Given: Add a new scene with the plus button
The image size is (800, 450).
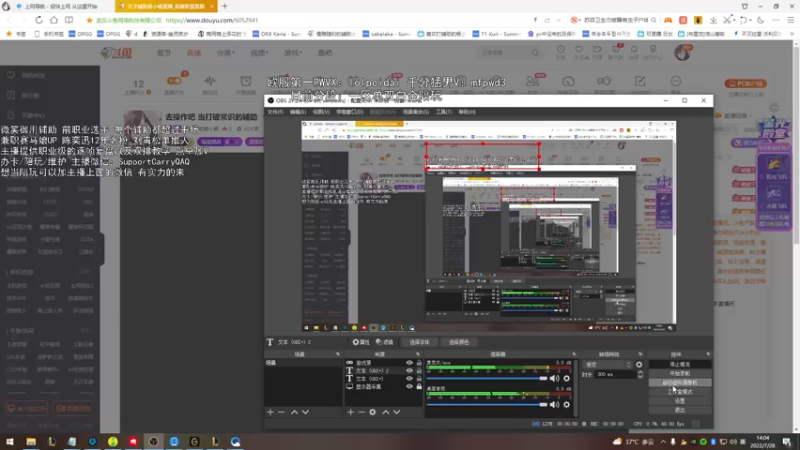Looking at the screenshot, I should click(270, 412).
